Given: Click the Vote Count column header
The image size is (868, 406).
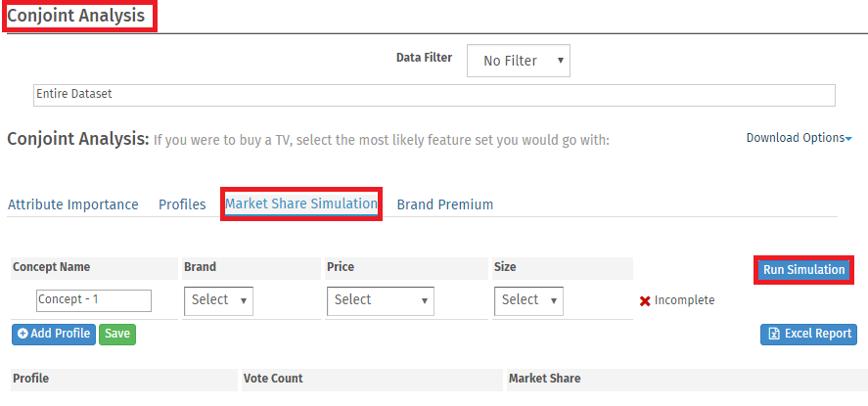Looking at the screenshot, I should pos(273,378).
